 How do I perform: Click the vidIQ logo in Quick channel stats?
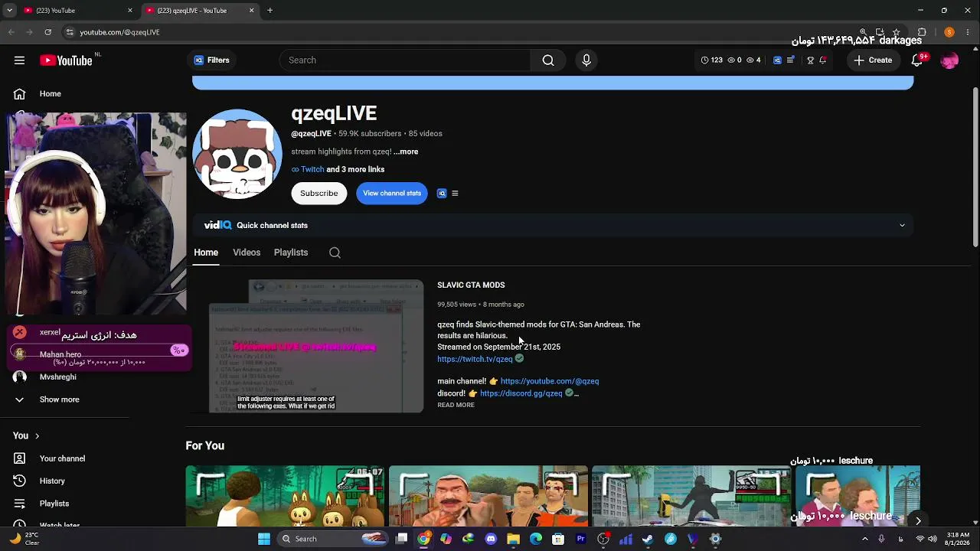(217, 225)
